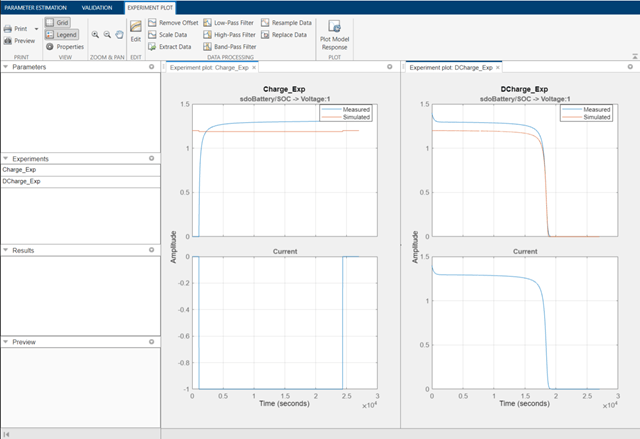The image size is (640, 439).
Task: Toggle the Grid display button
Action: pos(58,22)
